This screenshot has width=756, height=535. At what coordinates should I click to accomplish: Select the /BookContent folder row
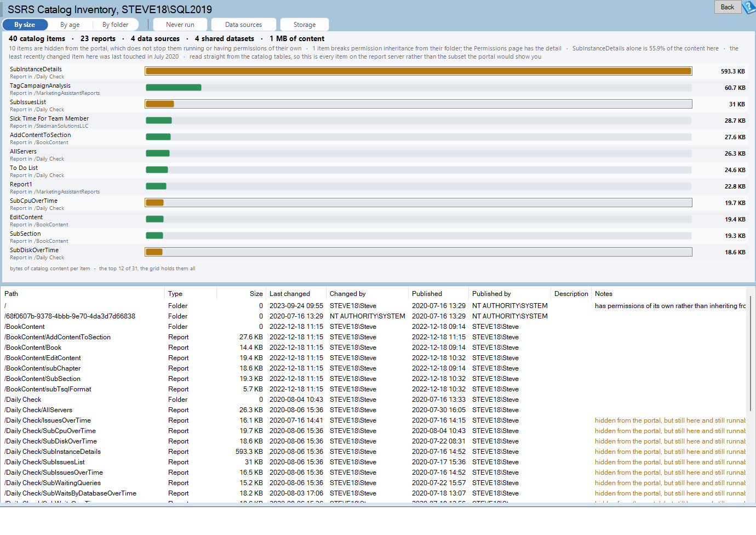[374, 327]
